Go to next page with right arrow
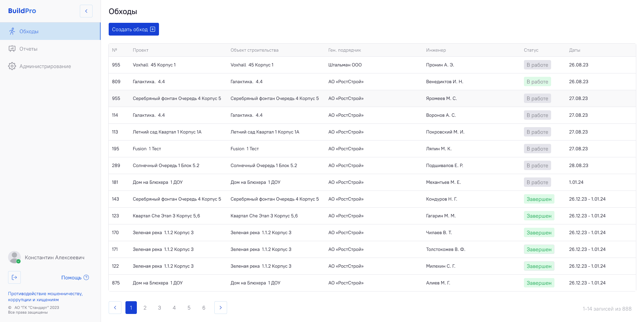 pyautogui.click(x=220, y=308)
